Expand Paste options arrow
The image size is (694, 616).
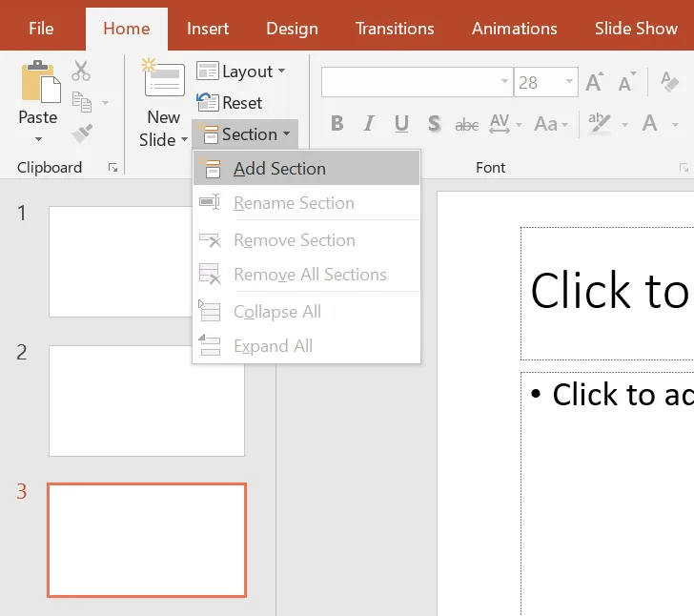[38, 139]
